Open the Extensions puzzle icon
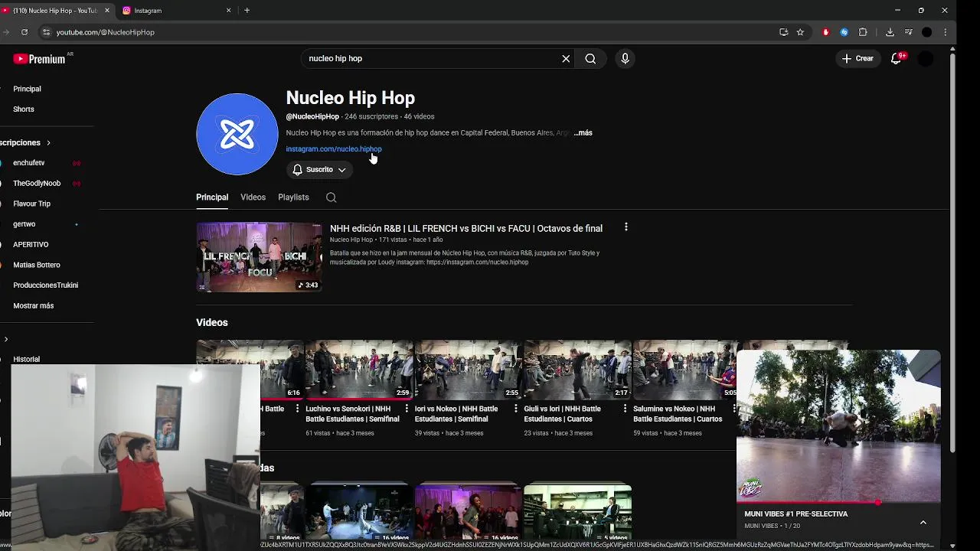Screen dimensions: 980x551 863,32
